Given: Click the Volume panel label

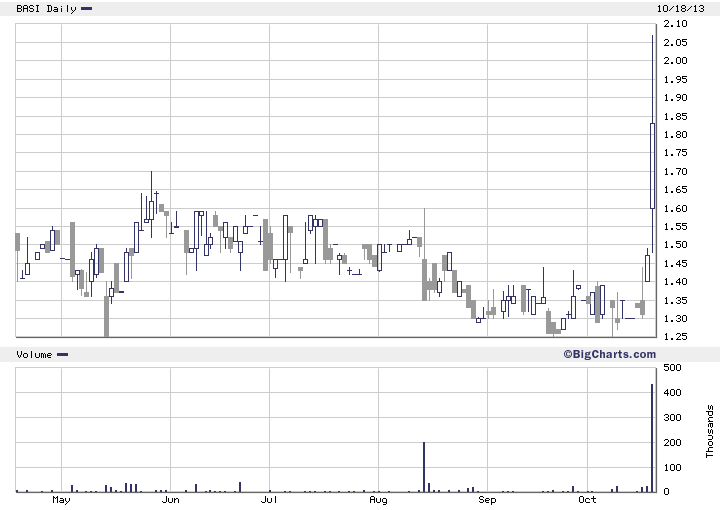Looking at the screenshot, I should 34,354.
